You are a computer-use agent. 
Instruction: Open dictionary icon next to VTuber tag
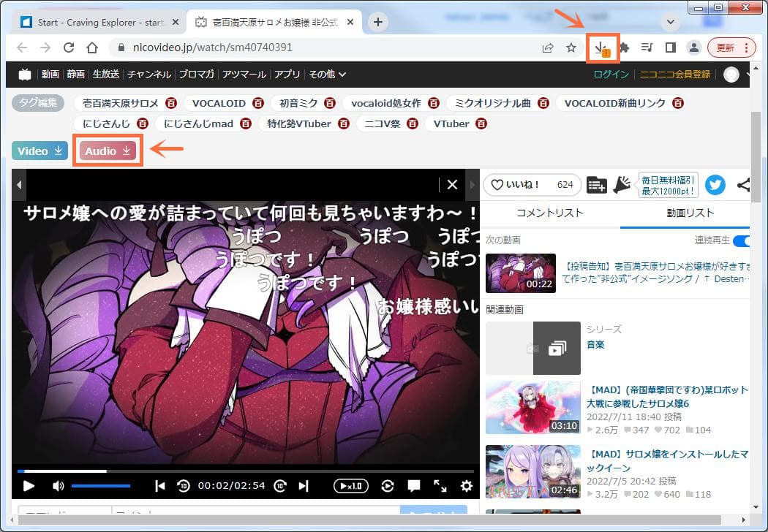(481, 123)
